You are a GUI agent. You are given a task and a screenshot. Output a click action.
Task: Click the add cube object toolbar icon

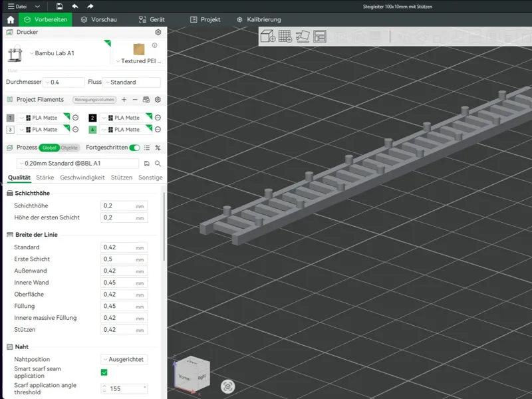(268, 36)
